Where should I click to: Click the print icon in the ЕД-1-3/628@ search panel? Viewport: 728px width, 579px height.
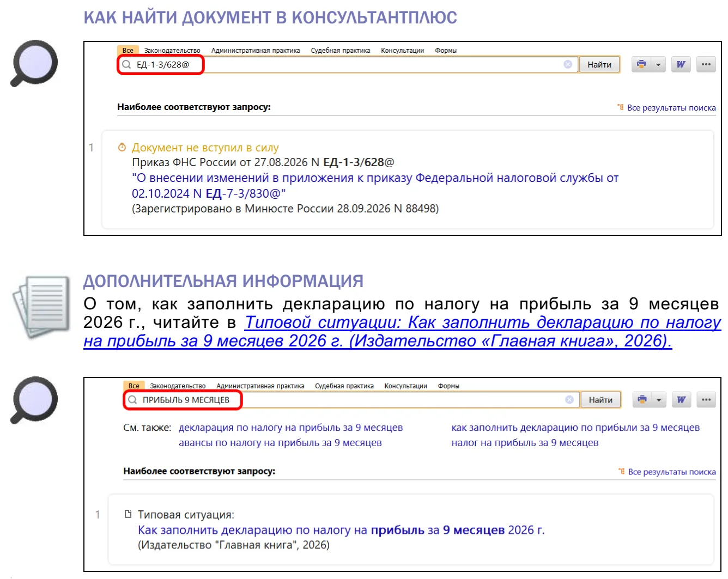click(x=641, y=64)
